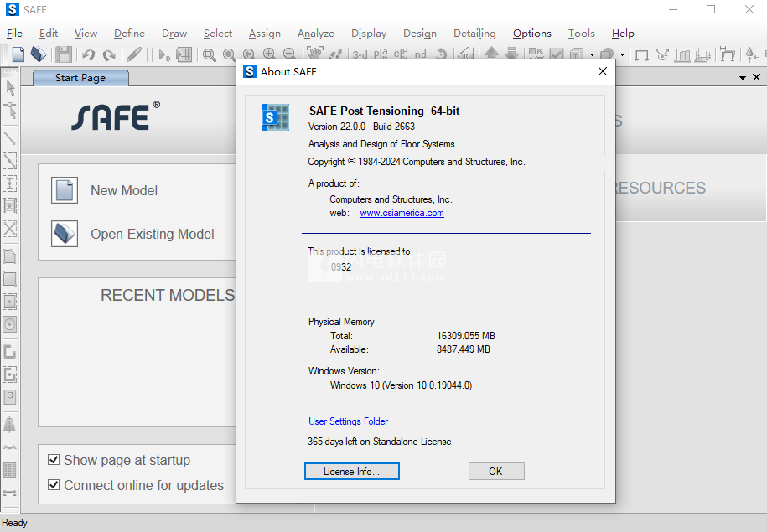Click the Show Deformed Shape toolbar icon
767x532 pixels.
coord(662,54)
